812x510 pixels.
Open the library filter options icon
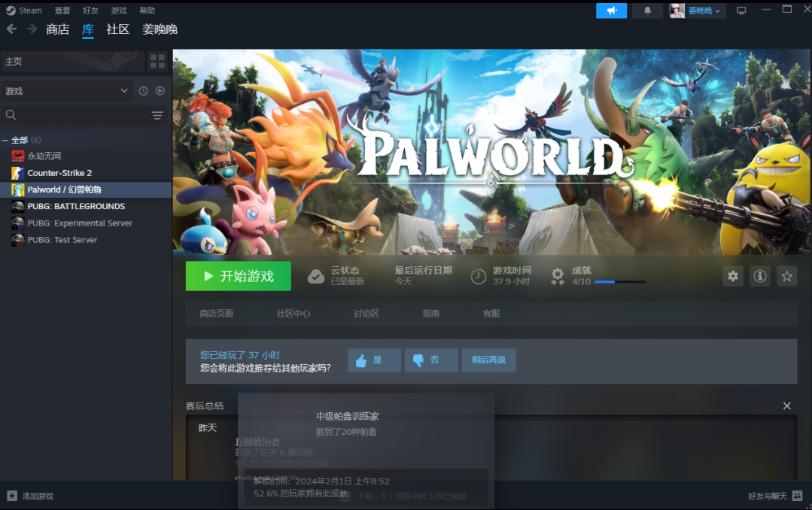click(157, 115)
